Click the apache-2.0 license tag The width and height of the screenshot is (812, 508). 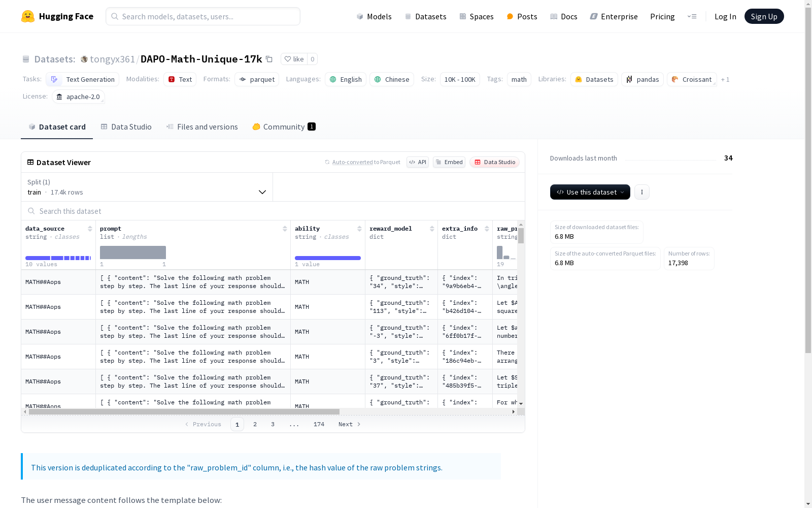[78, 97]
